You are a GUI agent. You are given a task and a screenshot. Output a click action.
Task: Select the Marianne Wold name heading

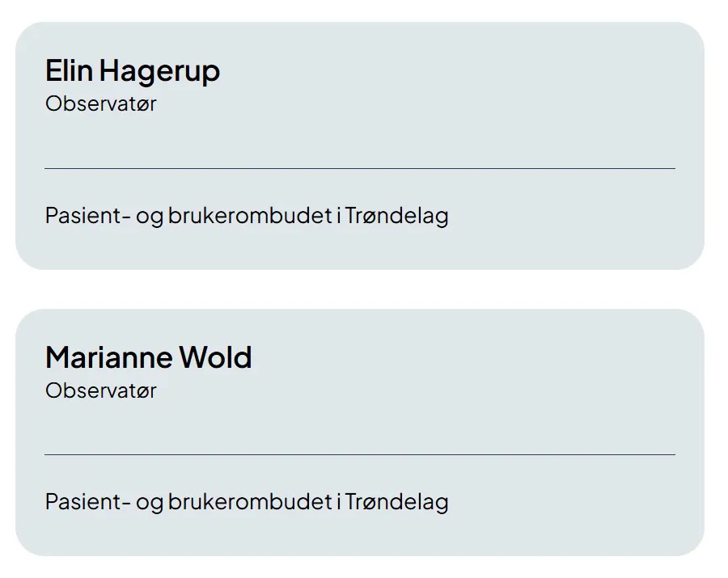(x=149, y=357)
